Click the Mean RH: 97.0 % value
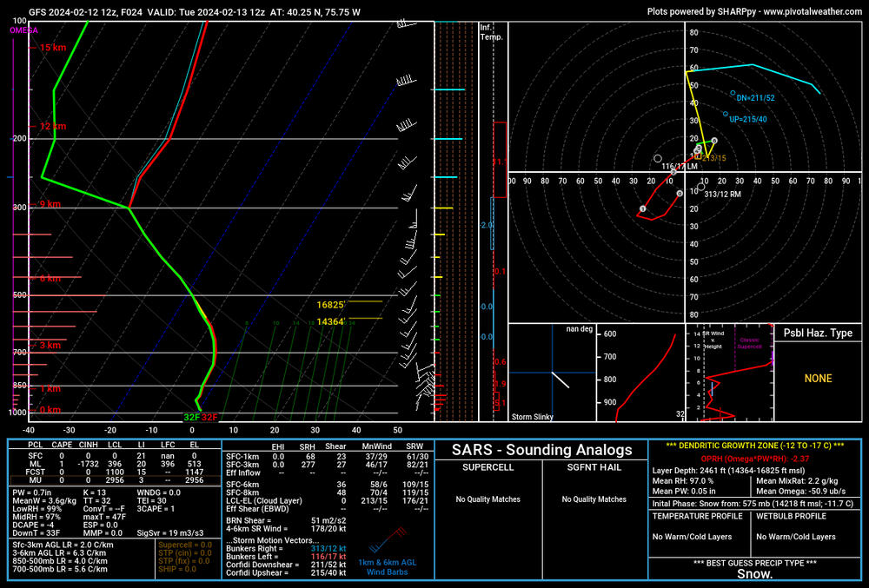The height and width of the screenshot is (588, 869). [683, 481]
